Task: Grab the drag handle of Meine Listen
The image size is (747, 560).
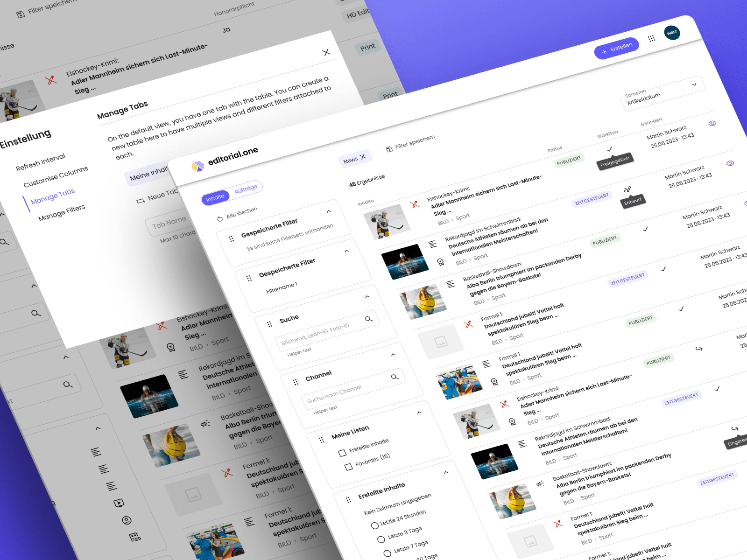Action: [322, 440]
